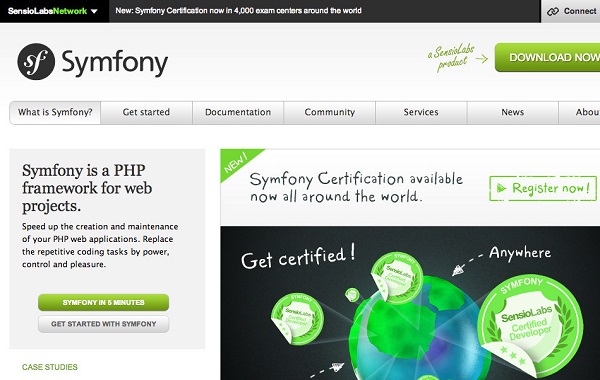Open the CASE STUDIES link

pyautogui.click(x=50, y=367)
